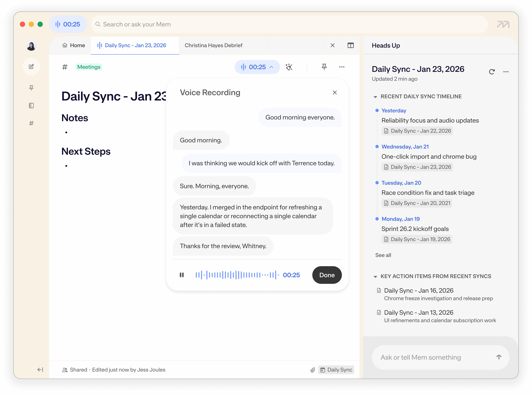Screen dimensions: 532x394
Task: Toggle the split view layout icon
Action: (x=350, y=45)
